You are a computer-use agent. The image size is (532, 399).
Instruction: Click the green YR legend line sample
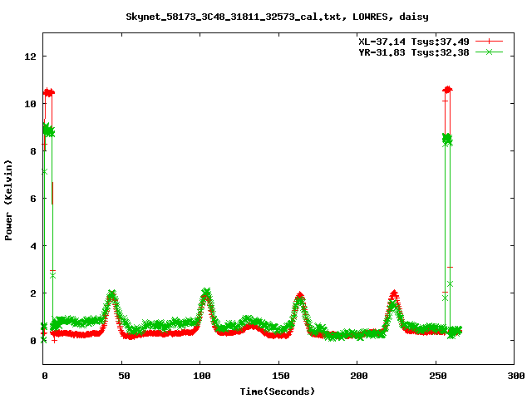490,52
